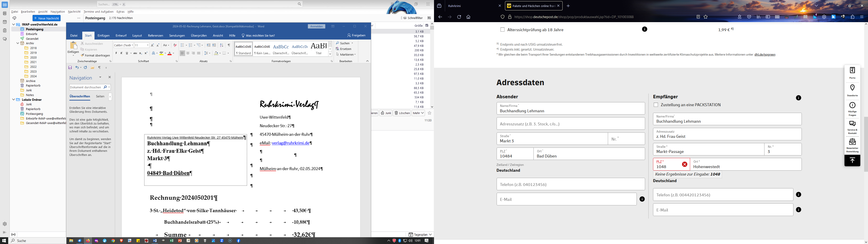Enable Zustellung an eine PACKSTATION checkbox
This screenshot has width=868, height=244.
[656, 105]
